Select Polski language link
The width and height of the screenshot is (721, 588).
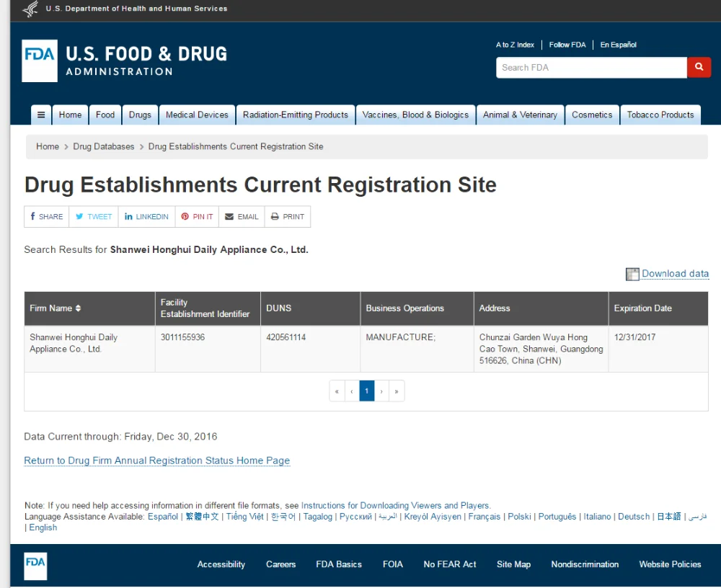519,516
